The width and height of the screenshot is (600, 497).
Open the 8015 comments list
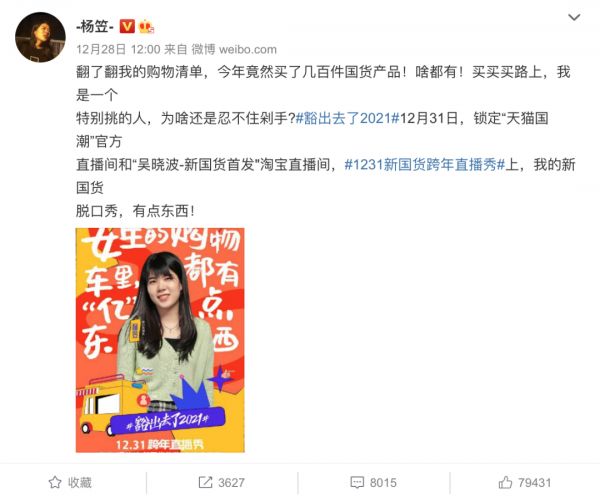(x=373, y=482)
